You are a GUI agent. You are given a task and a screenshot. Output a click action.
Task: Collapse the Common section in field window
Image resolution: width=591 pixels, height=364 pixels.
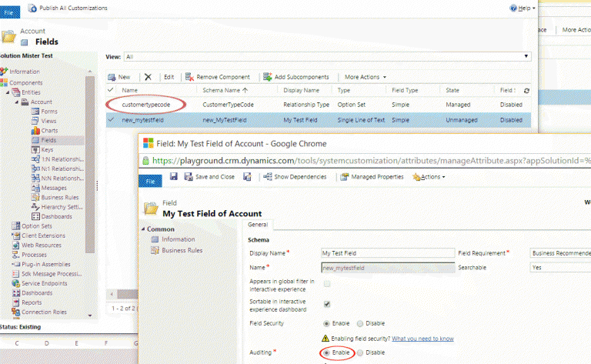(x=143, y=229)
